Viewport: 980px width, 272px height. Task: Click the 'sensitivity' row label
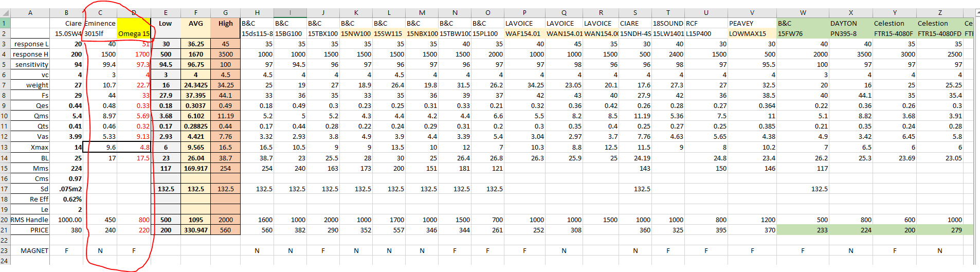pyautogui.click(x=30, y=64)
